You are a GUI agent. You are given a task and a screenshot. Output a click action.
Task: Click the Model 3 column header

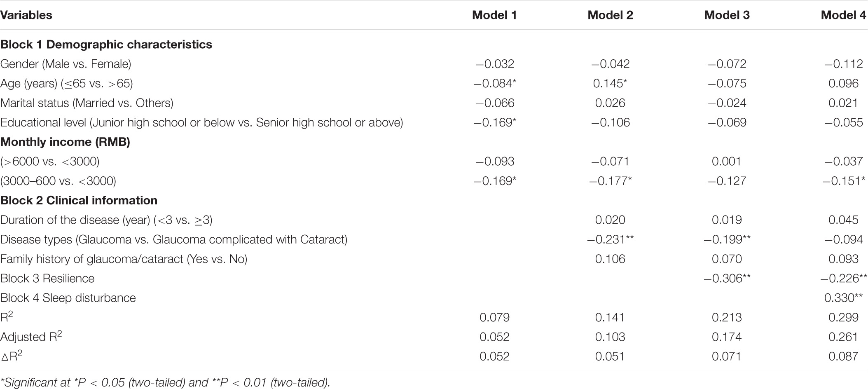point(727,15)
